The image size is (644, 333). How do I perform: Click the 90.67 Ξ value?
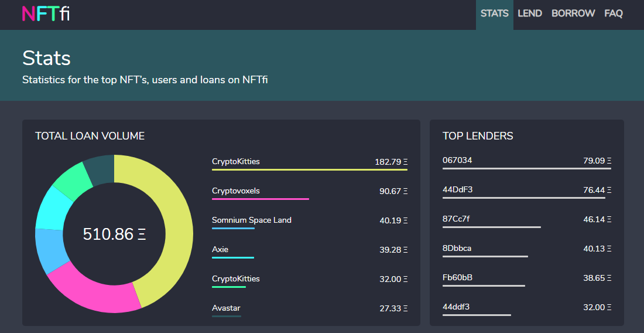[x=393, y=191]
